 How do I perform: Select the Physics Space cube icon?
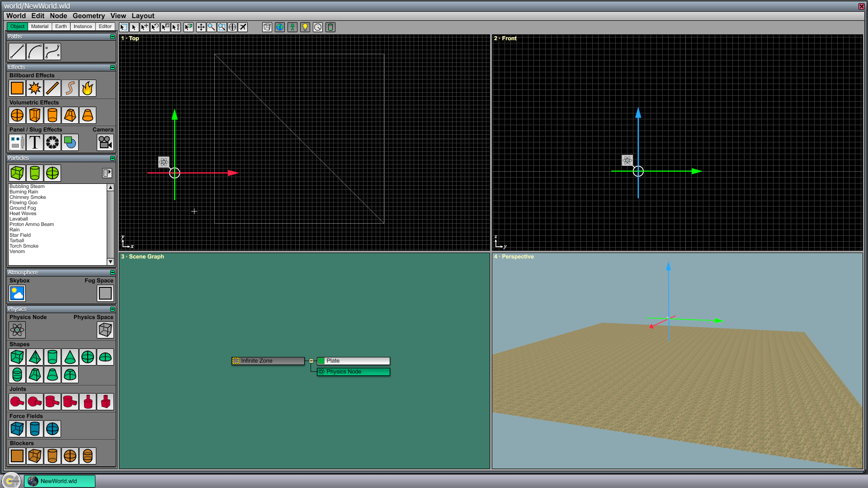pos(105,330)
